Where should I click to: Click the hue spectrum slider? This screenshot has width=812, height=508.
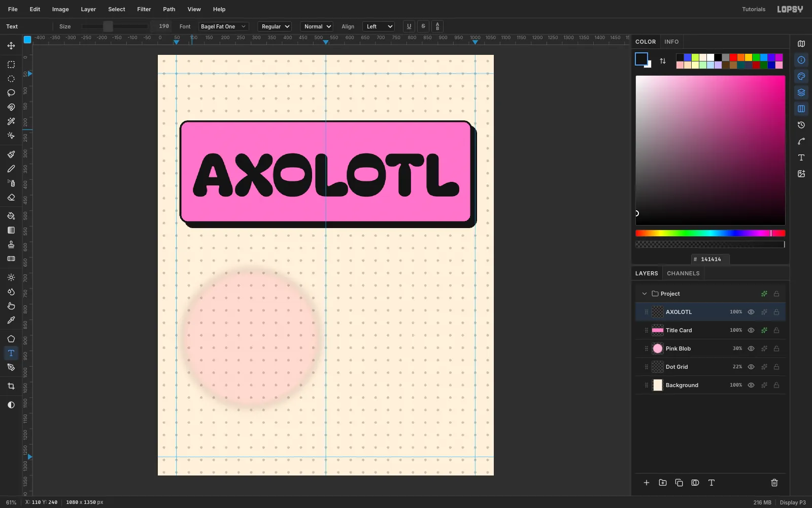point(710,233)
